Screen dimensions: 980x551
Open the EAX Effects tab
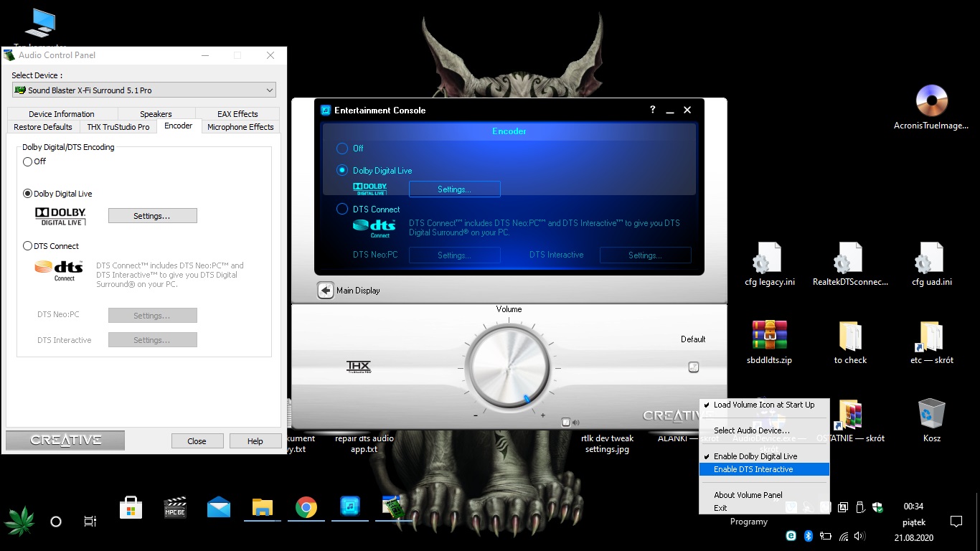(237, 114)
